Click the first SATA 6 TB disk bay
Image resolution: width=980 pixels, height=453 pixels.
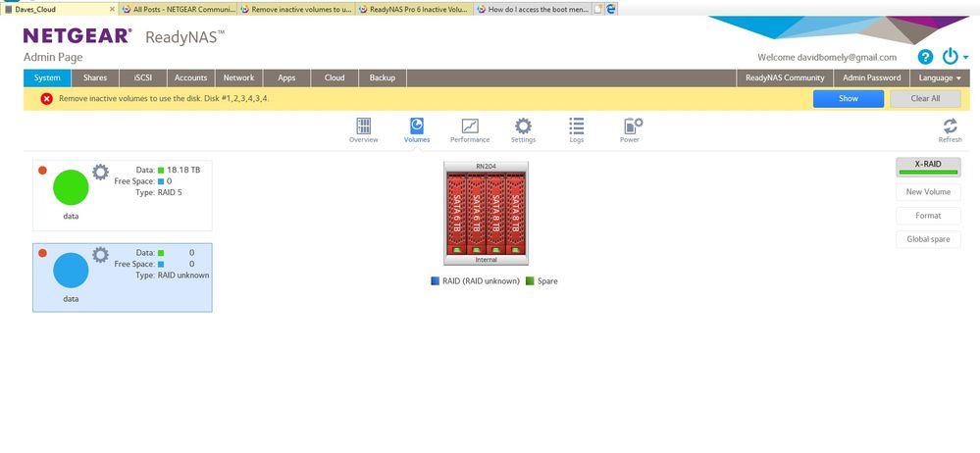pos(457,213)
